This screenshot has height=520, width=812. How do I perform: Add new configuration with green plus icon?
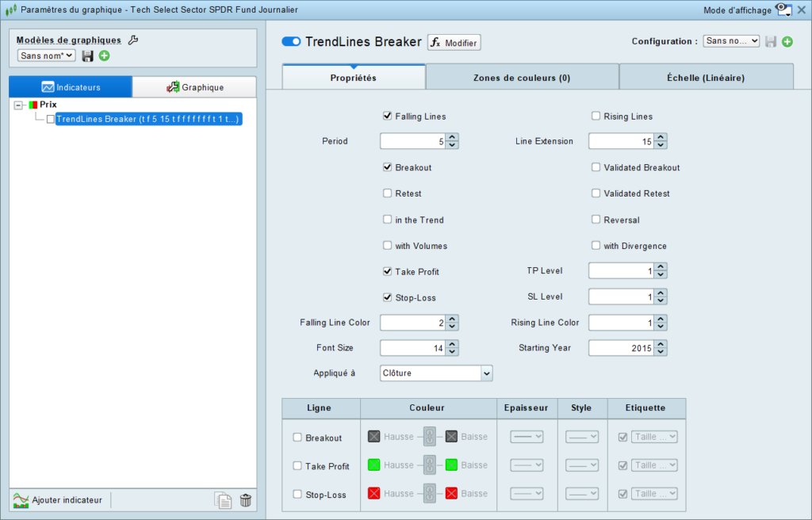787,41
